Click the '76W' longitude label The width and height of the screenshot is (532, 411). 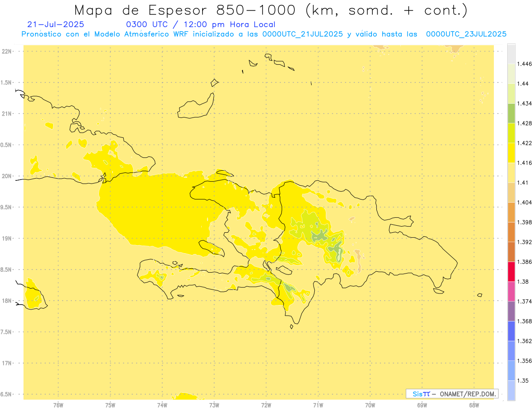click(x=58, y=405)
